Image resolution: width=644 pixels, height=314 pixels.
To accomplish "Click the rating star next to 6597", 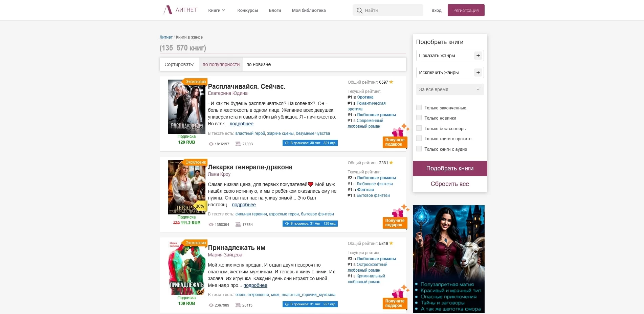I will (391, 82).
